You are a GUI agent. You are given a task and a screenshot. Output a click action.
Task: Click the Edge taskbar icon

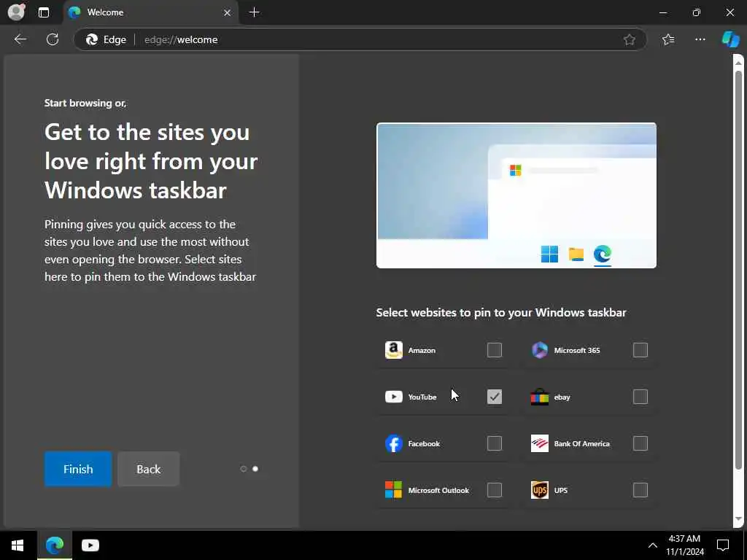pos(54,545)
